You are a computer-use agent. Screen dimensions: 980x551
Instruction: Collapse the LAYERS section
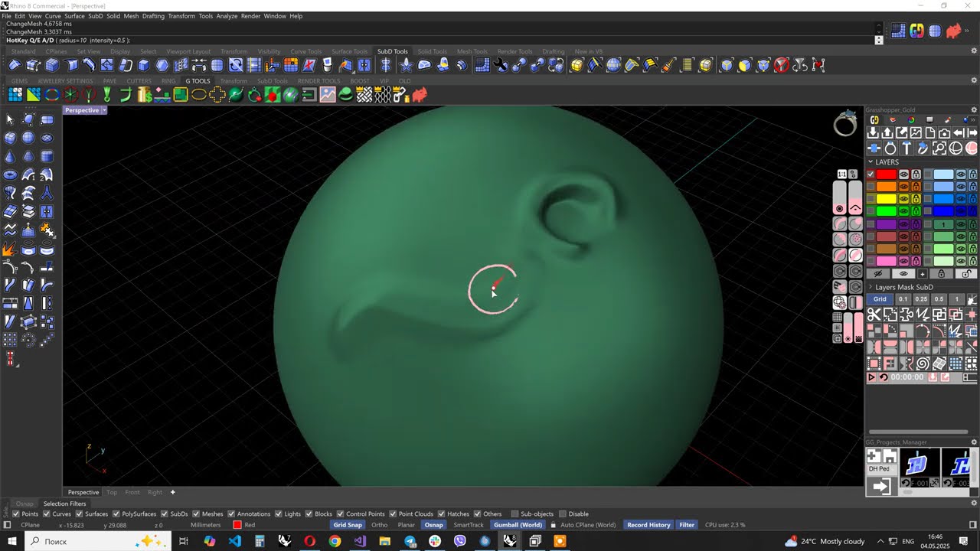[x=871, y=162]
